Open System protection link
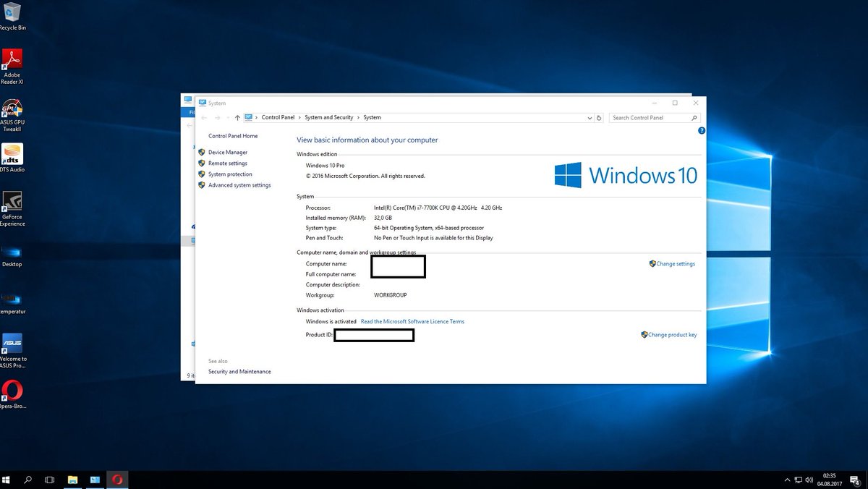 point(230,174)
